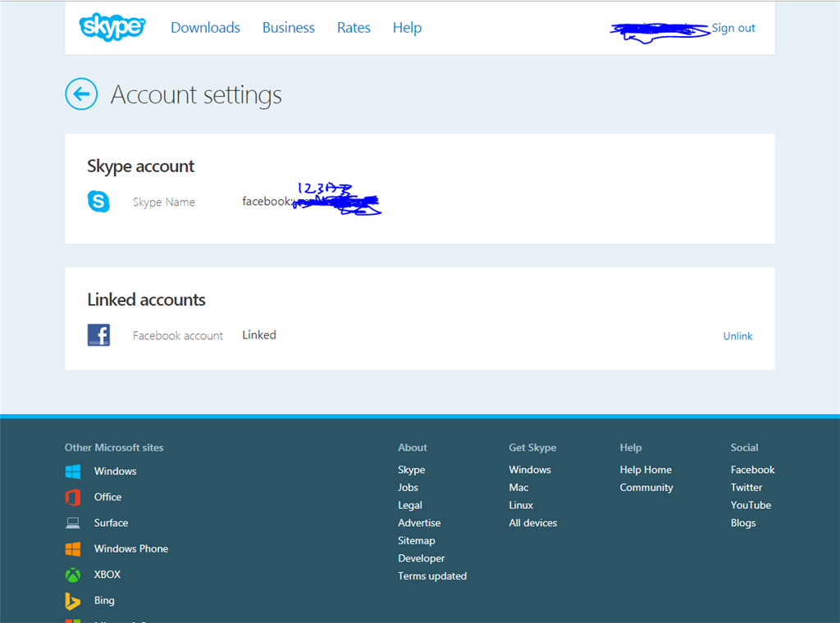
Task: Unlink the Facebook account
Action: point(737,336)
